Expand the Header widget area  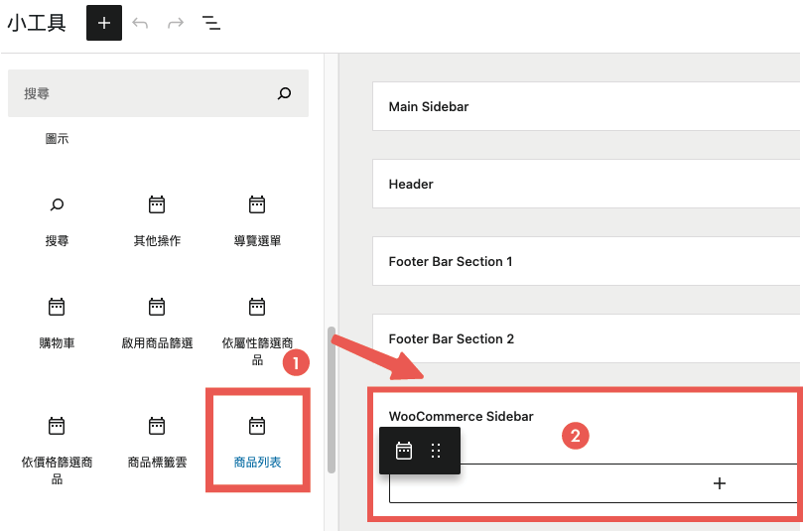click(586, 184)
